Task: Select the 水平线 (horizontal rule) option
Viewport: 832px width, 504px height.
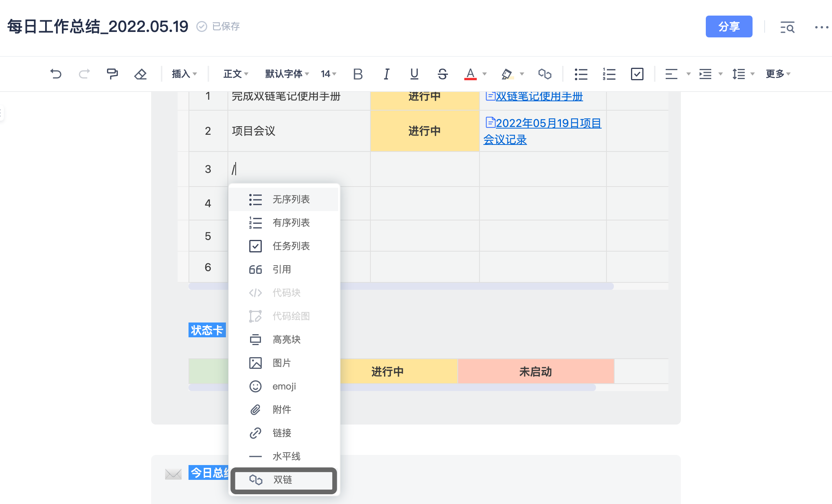Action: tap(287, 455)
